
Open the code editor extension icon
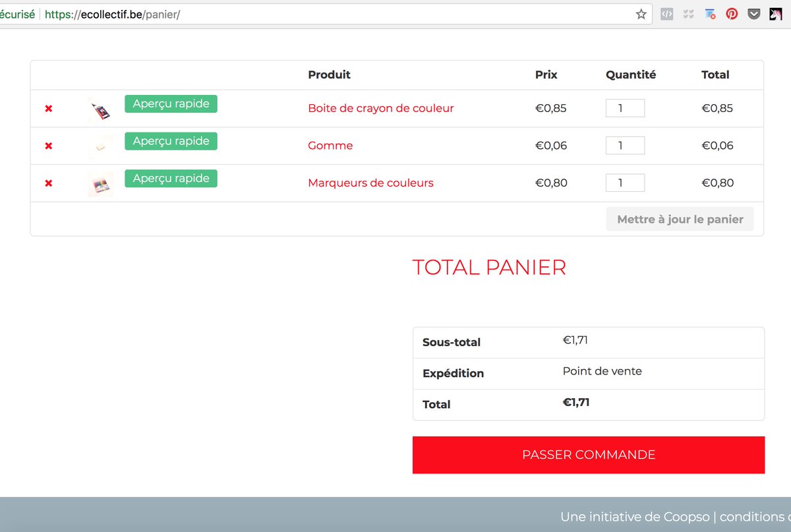click(x=666, y=13)
